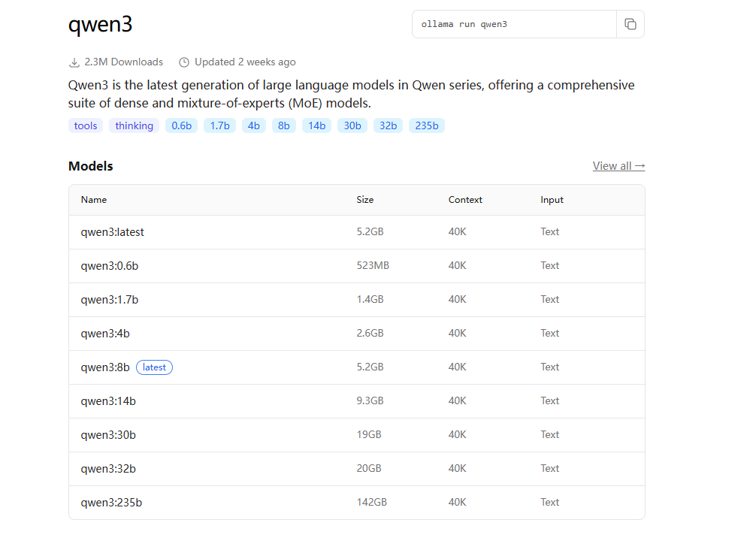The width and height of the screenshot is (756, 553).
Task: Open the qwen3:32b model
Action: coord(108,469)
